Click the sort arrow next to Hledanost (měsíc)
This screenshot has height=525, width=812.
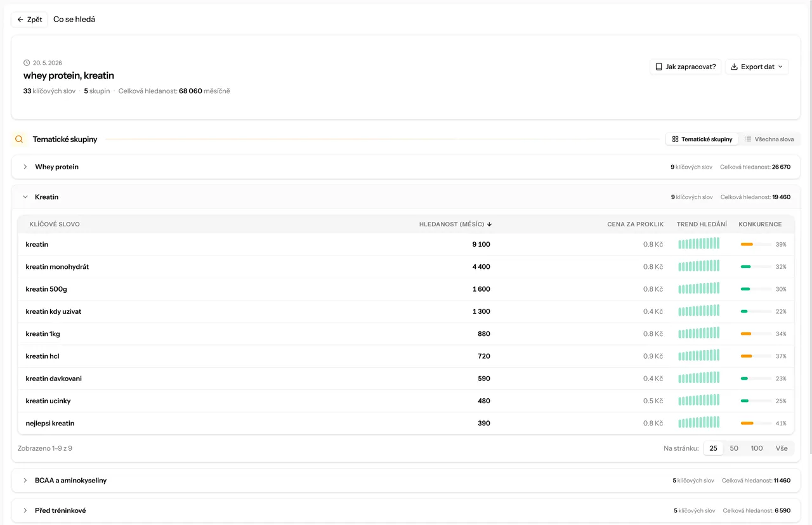(490, 224)
